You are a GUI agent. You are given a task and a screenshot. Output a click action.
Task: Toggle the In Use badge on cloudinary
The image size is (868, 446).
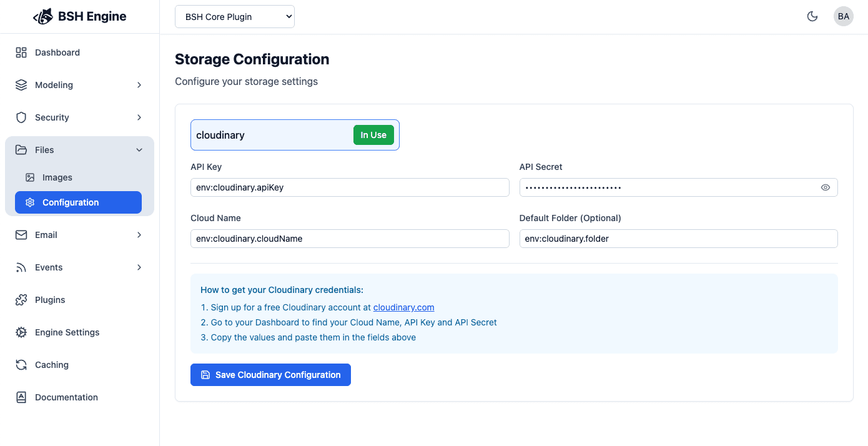pyautogui.click(x=373, y=134)
